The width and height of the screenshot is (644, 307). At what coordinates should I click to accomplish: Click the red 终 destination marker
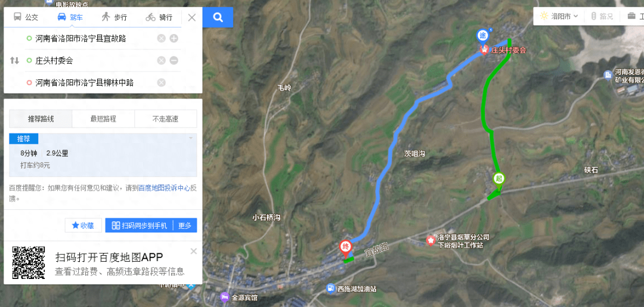345,248
